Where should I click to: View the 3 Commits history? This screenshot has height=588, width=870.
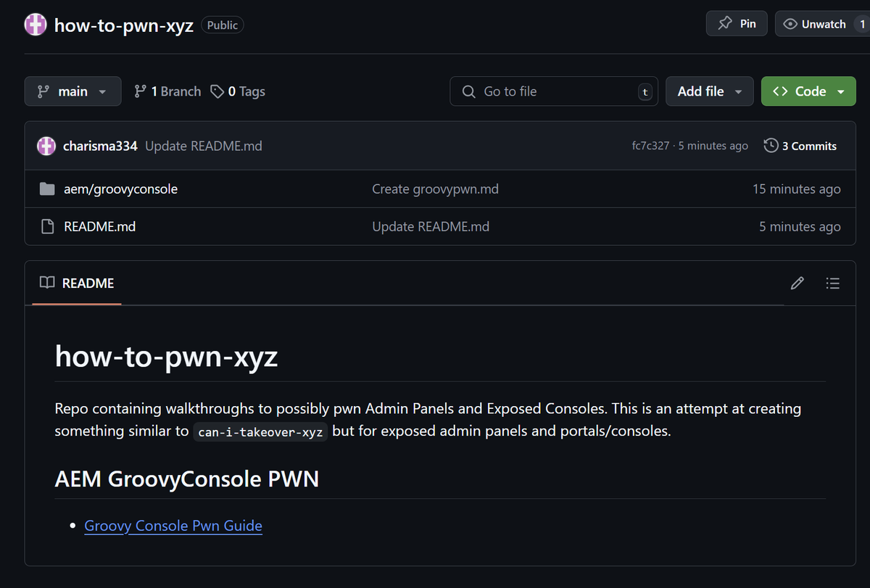pyautogui.click(x=800, y=146)
